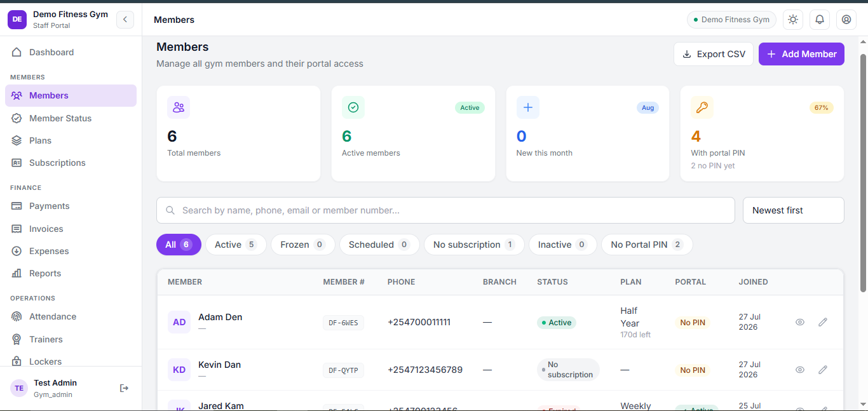Edit Kevin Dan with pencil icon

823,370
